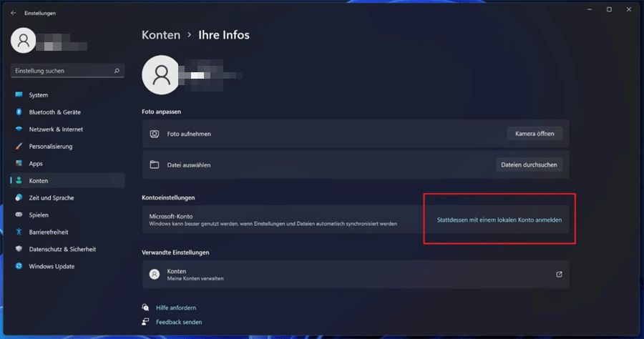Click the Bluetooth & Geräte icon

coord(19,112)
